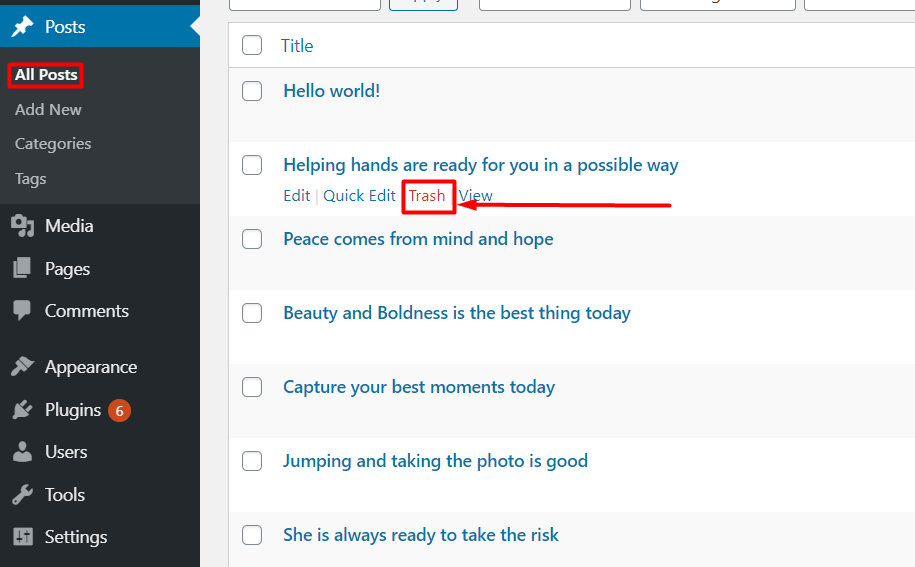
Task: Check the box for Hello world! post
Action: [x=252, y=91]
